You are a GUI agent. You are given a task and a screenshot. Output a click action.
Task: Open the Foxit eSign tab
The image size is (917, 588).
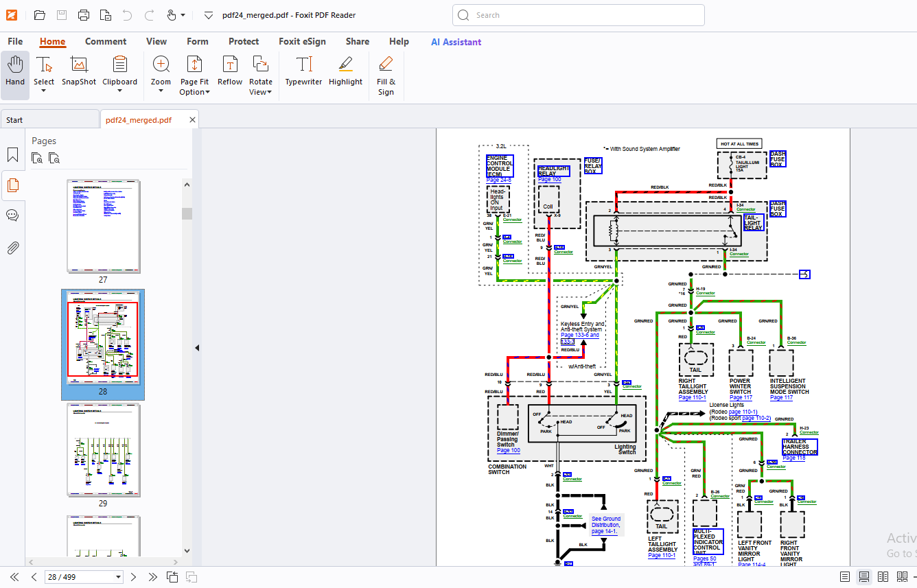[302, 41]
